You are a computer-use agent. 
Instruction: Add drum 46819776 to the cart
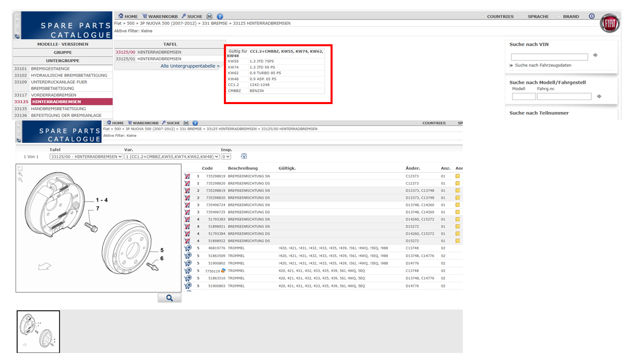(x=188, y=248)
